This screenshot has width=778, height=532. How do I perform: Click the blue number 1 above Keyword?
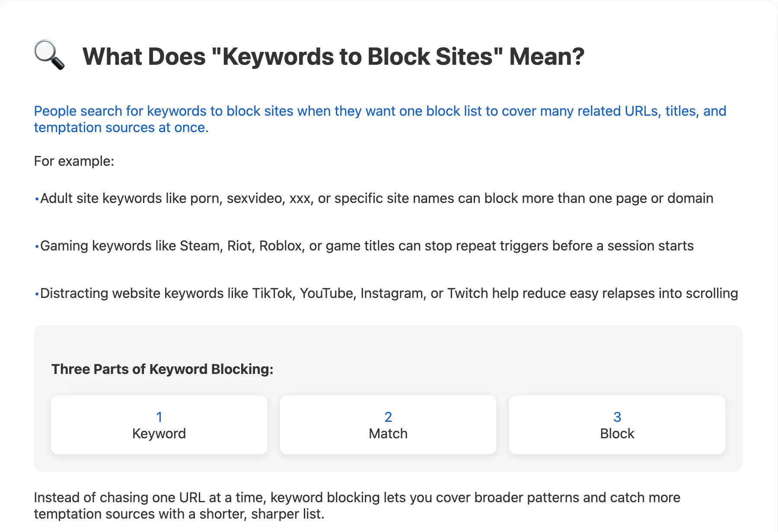coord(159,417)
